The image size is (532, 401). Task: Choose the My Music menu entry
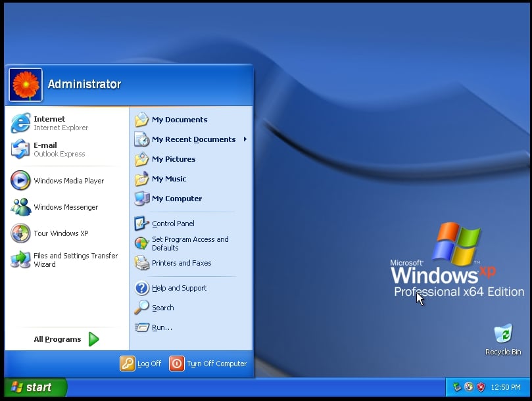pyautogui.click(x=169, y=179)
